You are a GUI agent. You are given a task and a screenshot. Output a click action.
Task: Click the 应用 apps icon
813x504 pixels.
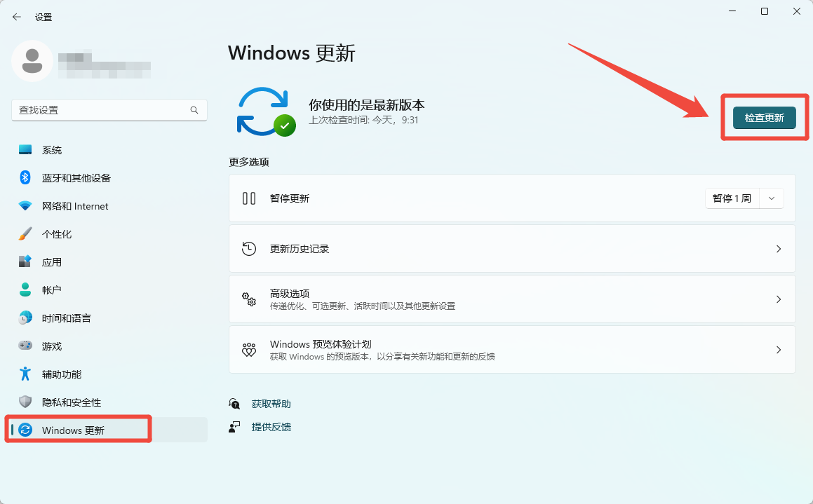click(x=25, y=261)
